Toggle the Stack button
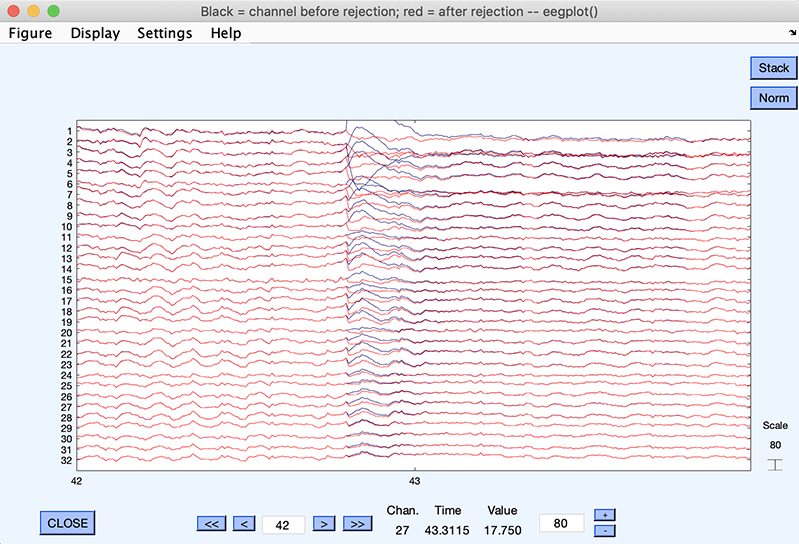 (773, 68)
